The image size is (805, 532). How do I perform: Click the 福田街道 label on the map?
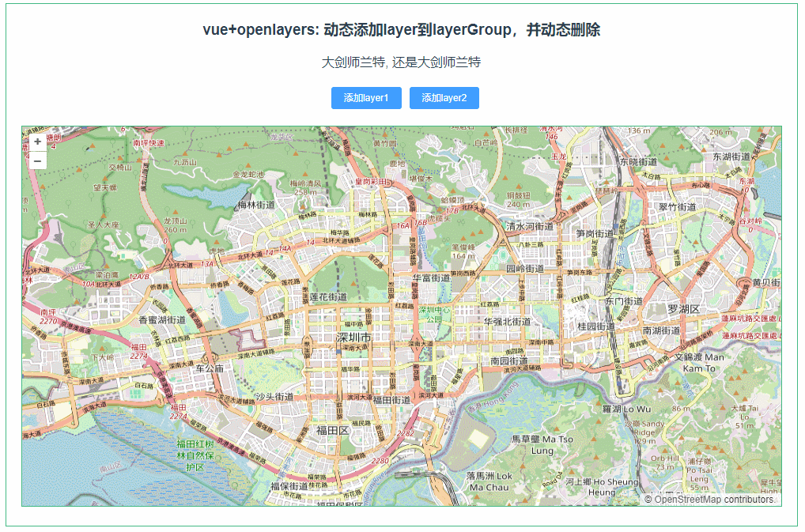391,400
